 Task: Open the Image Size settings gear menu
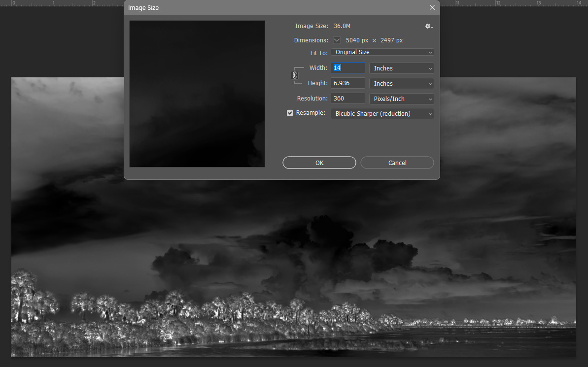(x=429, y=26)
